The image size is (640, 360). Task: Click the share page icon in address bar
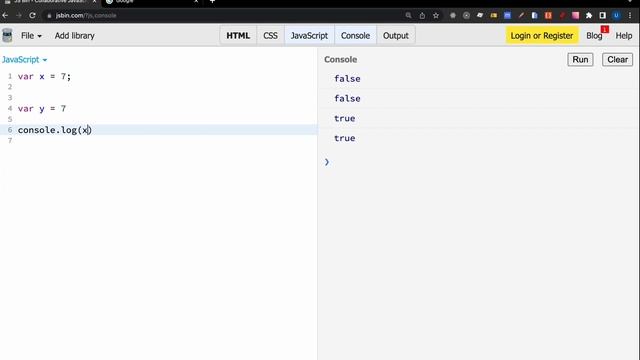tap(422, 16)
